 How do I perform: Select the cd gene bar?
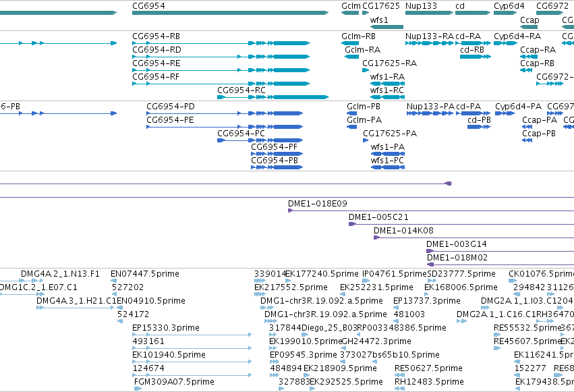(473, 13)
